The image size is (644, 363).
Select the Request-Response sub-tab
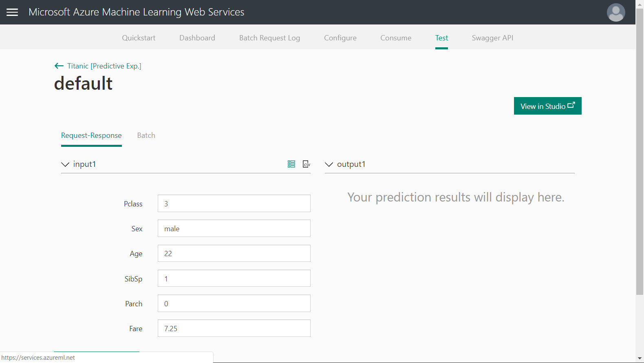point(91,135)
